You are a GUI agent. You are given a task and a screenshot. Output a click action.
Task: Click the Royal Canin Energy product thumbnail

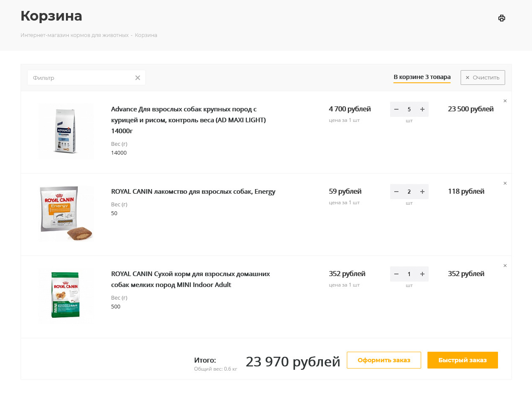66,214
